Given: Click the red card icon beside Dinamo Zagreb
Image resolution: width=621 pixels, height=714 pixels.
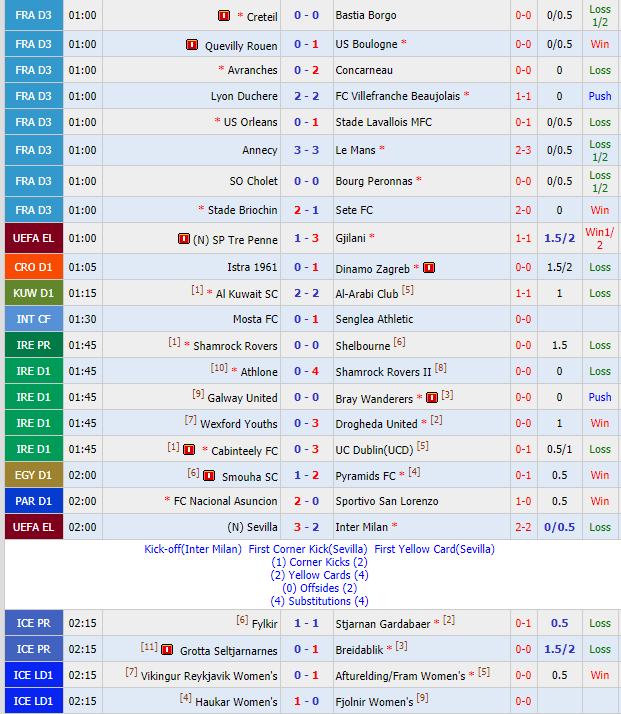Looking at the screenshot, I should pyautogui.click(x=429, y=268).
